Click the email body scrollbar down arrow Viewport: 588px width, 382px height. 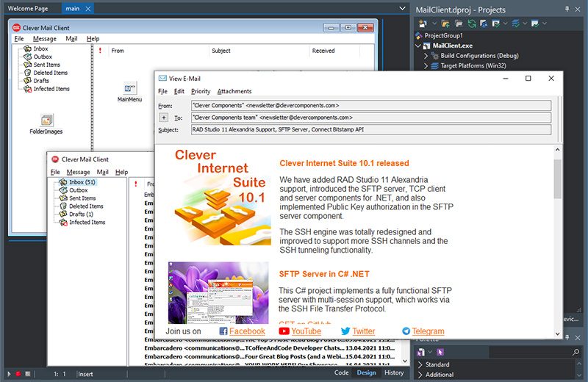(557, 334)
